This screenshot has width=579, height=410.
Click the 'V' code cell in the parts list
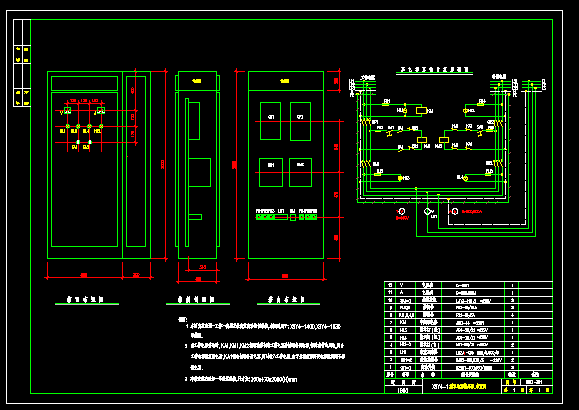406,285
